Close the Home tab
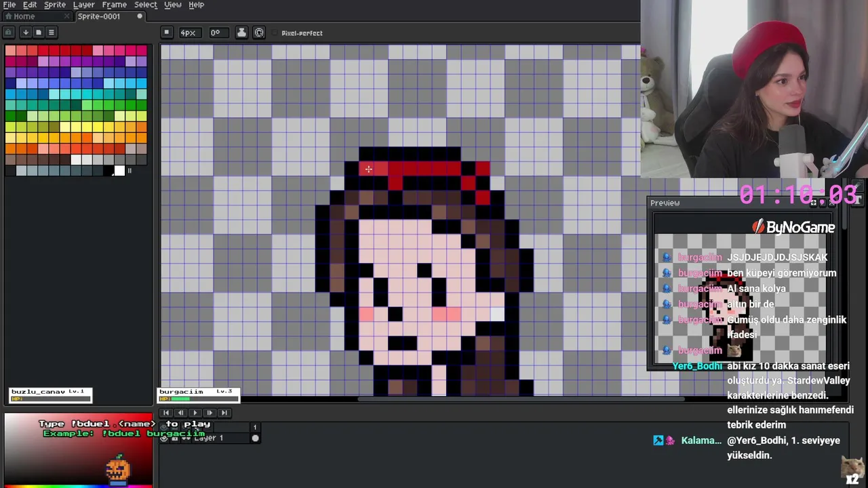The width and height of the screenshot is (868, 488). (66, 16)
